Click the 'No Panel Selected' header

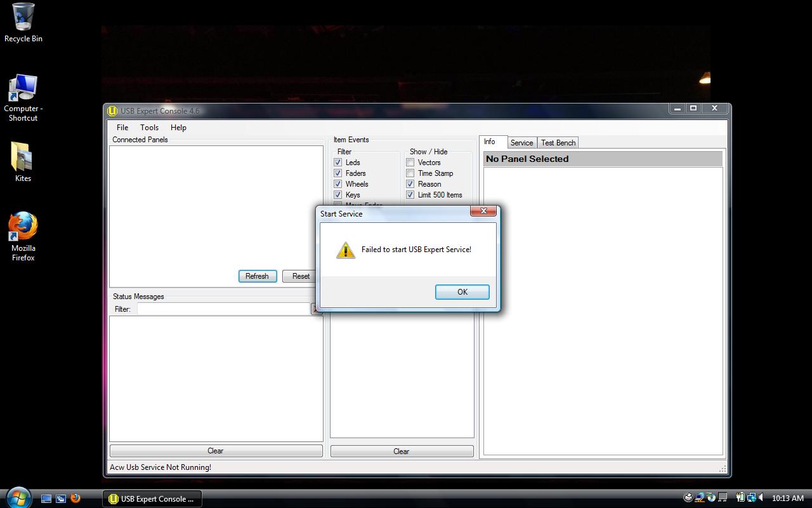tap(603, 159)
